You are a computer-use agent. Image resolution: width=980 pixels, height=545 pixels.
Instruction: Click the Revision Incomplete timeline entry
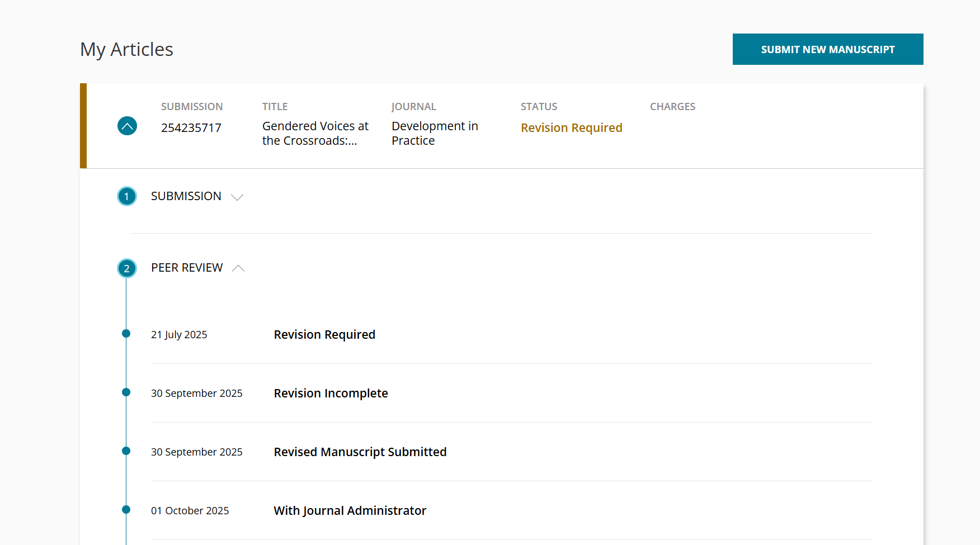[331, 394]
